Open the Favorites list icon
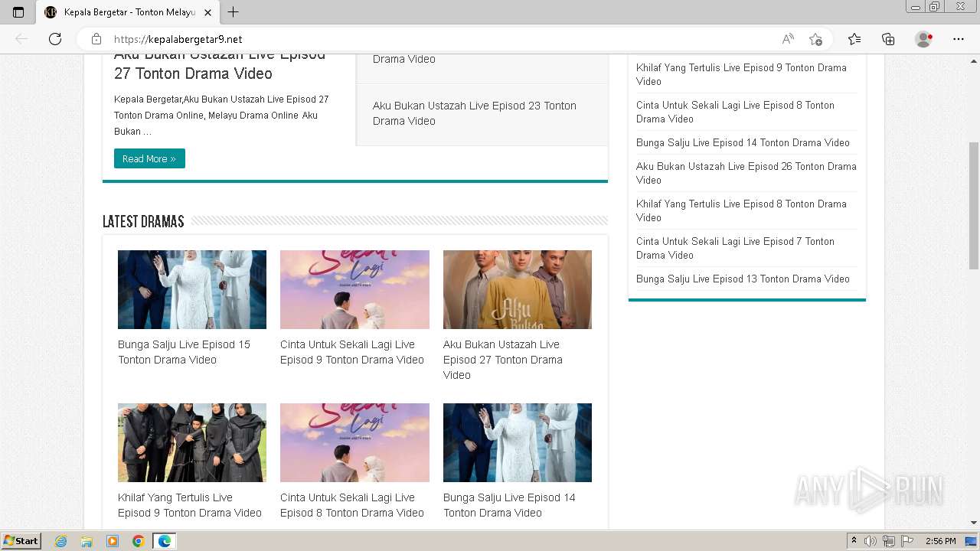The width and height of the screenshot is (980, 551). point(854,39)
